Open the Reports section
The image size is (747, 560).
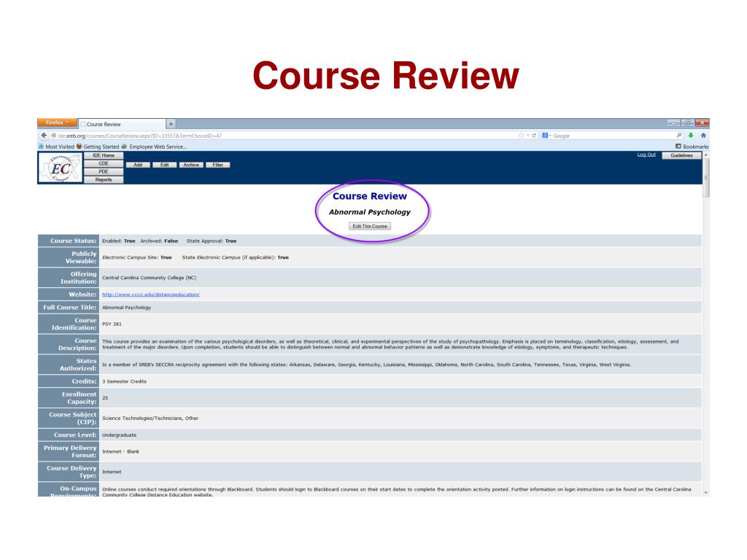click(x=104, y=180)
